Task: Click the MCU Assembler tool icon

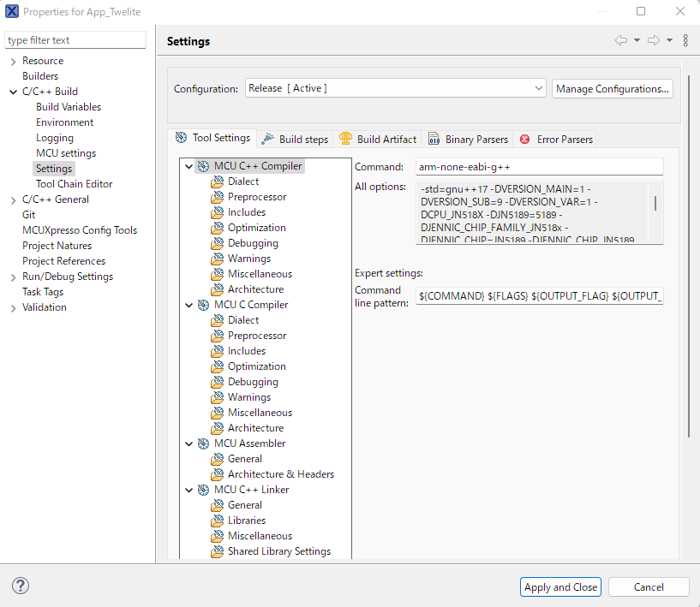Action: (x=203, y=443)
